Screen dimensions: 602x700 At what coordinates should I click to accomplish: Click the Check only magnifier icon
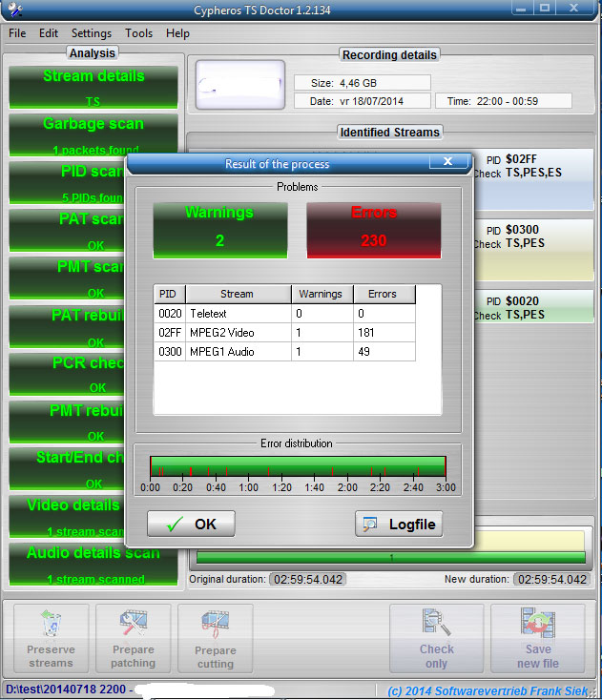tap(436, 623)
